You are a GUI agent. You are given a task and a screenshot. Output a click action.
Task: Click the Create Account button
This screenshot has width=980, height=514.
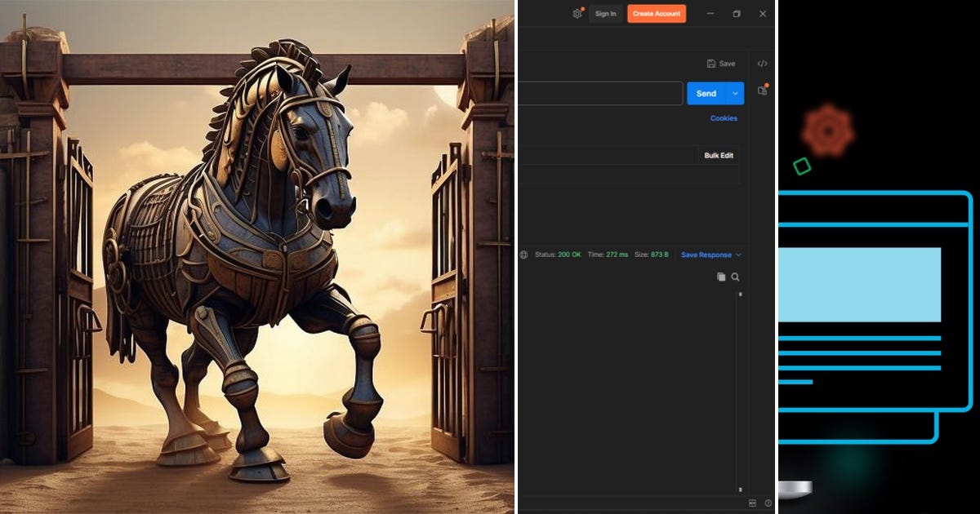[657, 14]
